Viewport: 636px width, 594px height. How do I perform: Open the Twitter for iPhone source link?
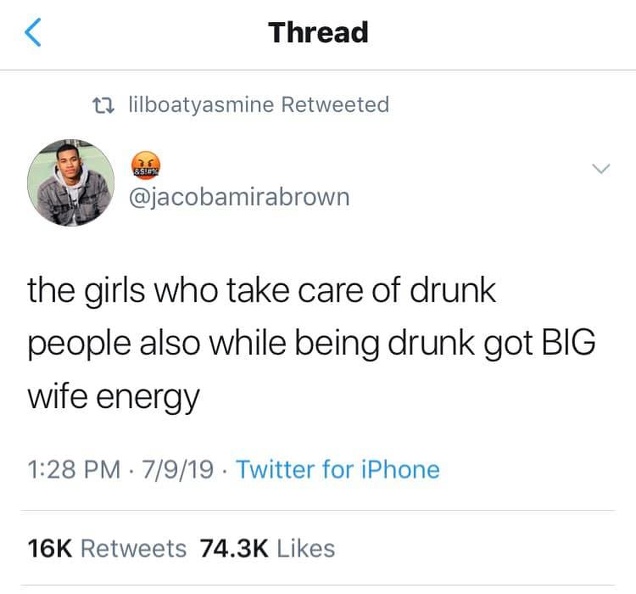tap(338, 470)
